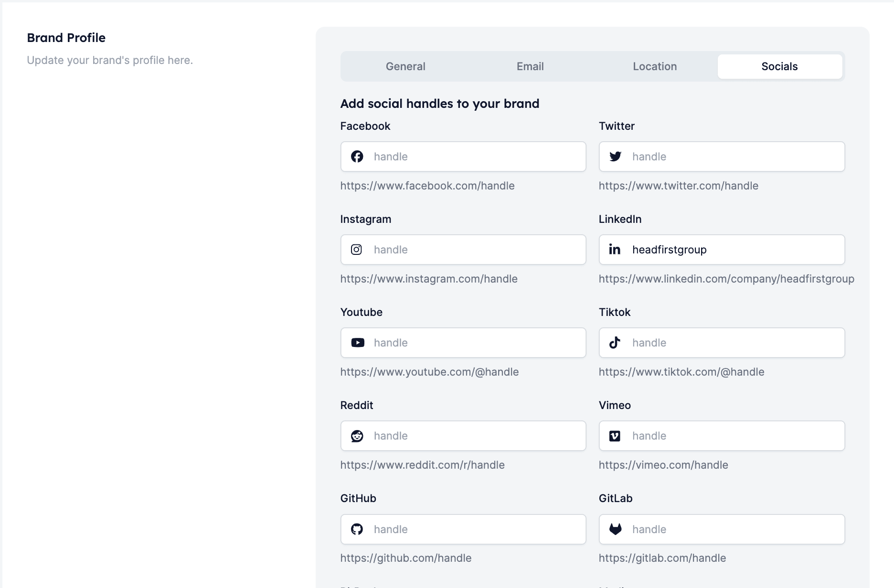
Task: Click the GitLab fox icon
Action: pos(616,529)
